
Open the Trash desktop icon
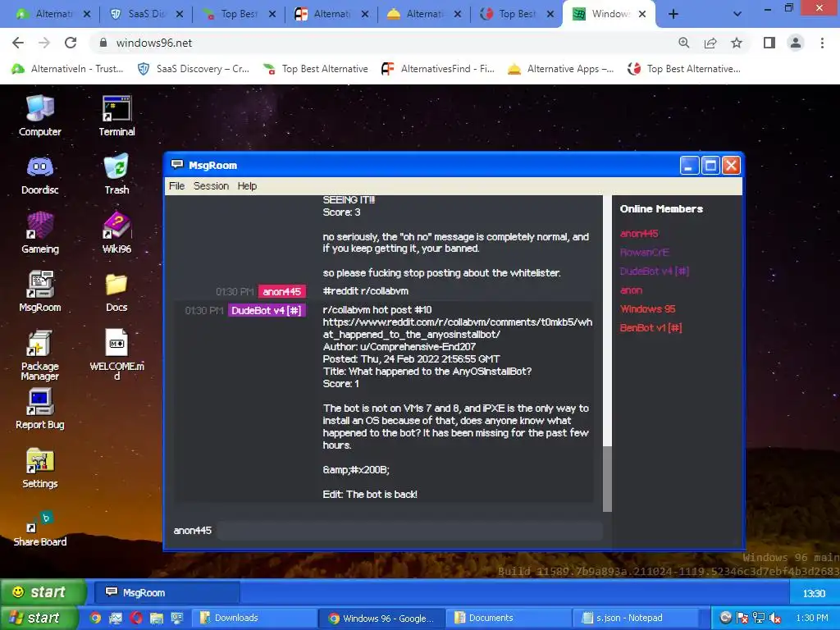coord(116,175)
